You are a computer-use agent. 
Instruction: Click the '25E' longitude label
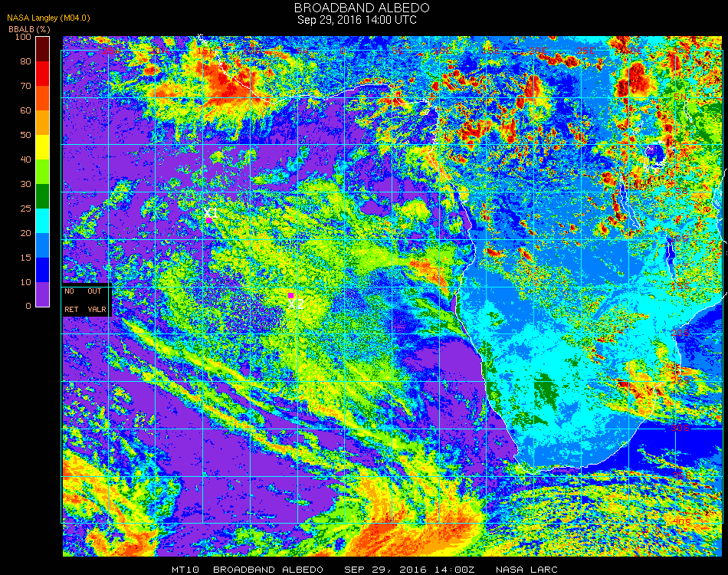585,50
